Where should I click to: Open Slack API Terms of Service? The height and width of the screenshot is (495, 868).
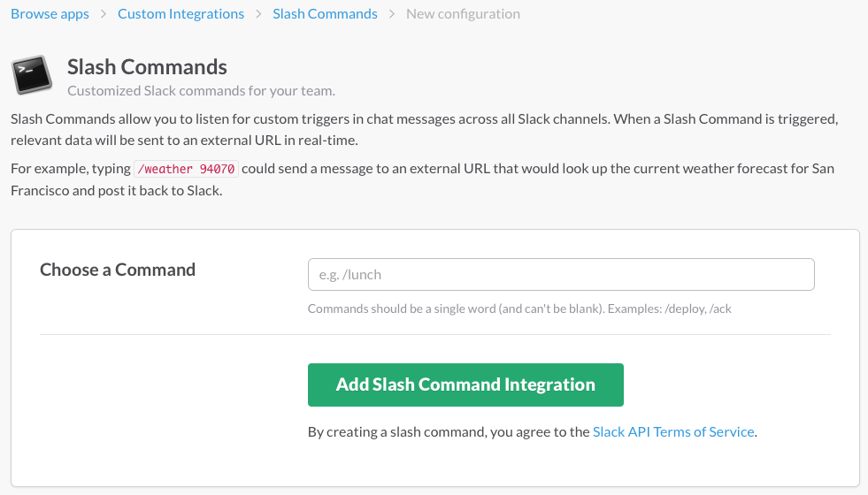(673, 432)
